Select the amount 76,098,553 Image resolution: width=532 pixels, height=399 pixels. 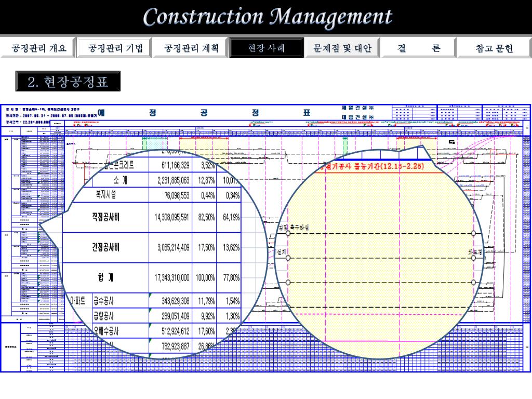point(177,195)
